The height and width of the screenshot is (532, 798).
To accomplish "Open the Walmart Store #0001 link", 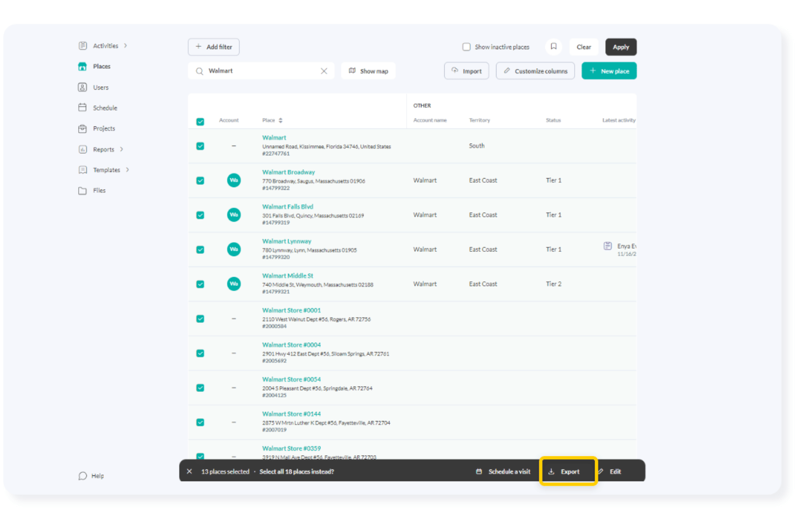I will (291, 310).
